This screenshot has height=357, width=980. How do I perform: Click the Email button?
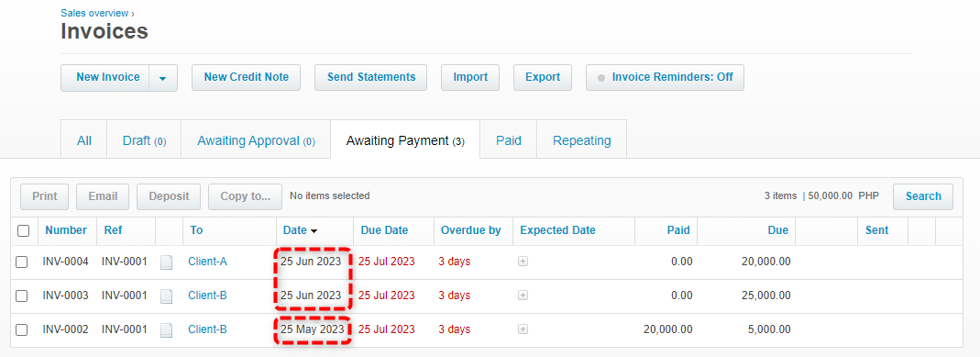click(103, 196)
